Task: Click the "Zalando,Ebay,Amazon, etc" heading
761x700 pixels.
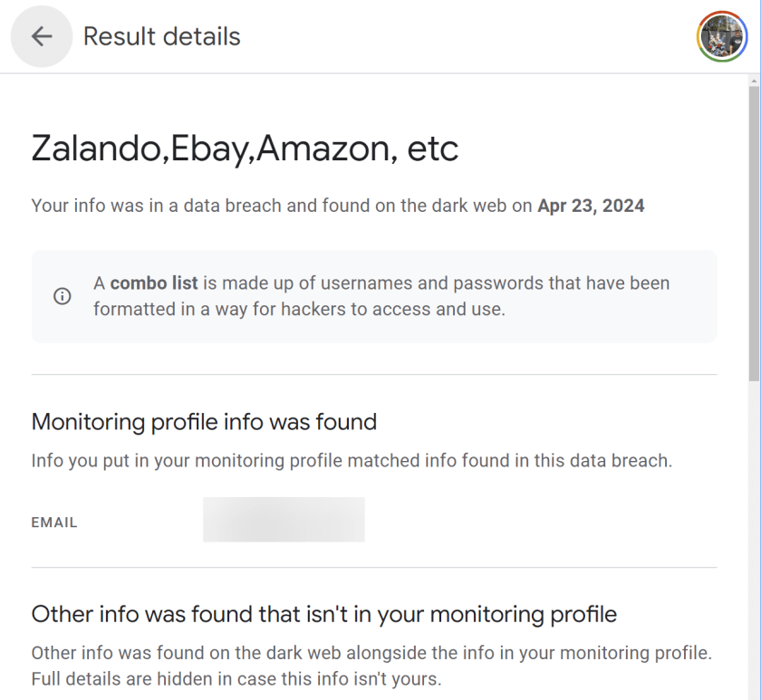Action: (x=245, y=149)
